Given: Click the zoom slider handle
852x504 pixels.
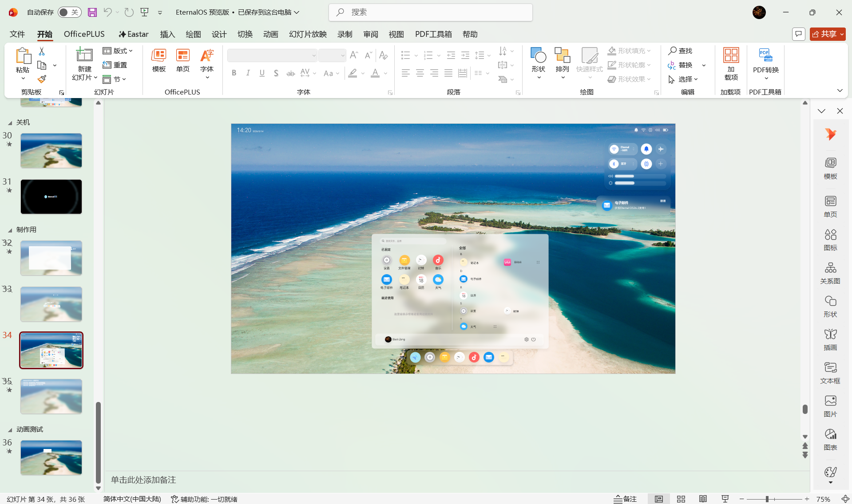Looking at the screenshot, I should coord(767,499).
